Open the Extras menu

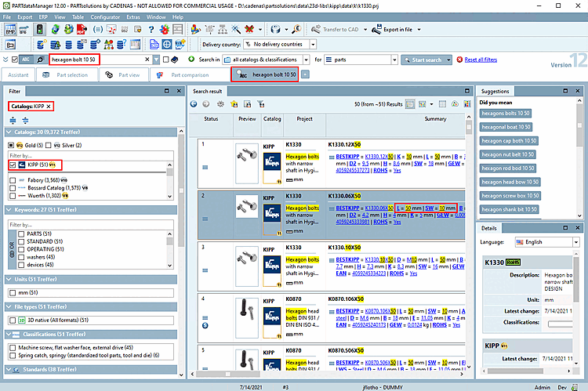[x=133, y=17]
